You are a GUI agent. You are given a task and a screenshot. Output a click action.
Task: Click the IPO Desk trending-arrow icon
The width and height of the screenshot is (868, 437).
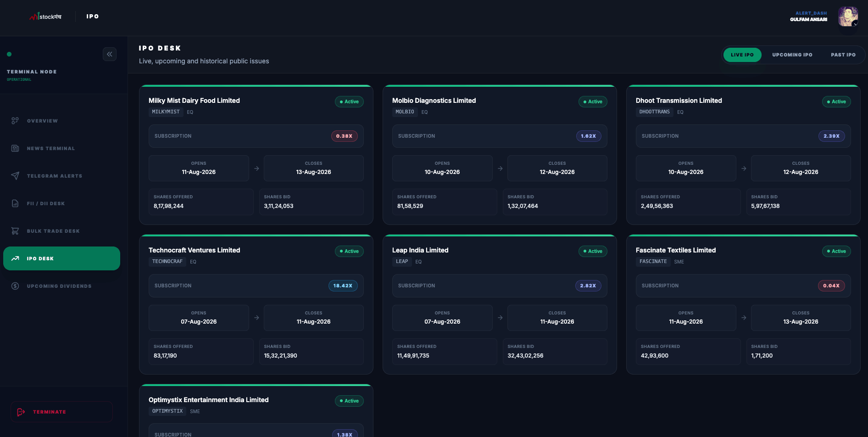(15, 258)
